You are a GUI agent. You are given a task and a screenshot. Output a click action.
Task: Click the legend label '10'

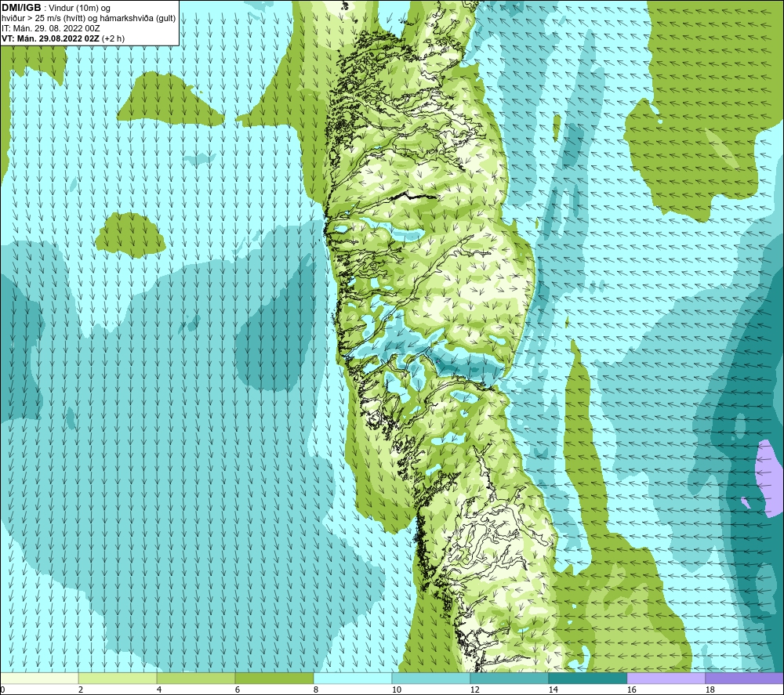pyautogui.click(x=396, y=690)
